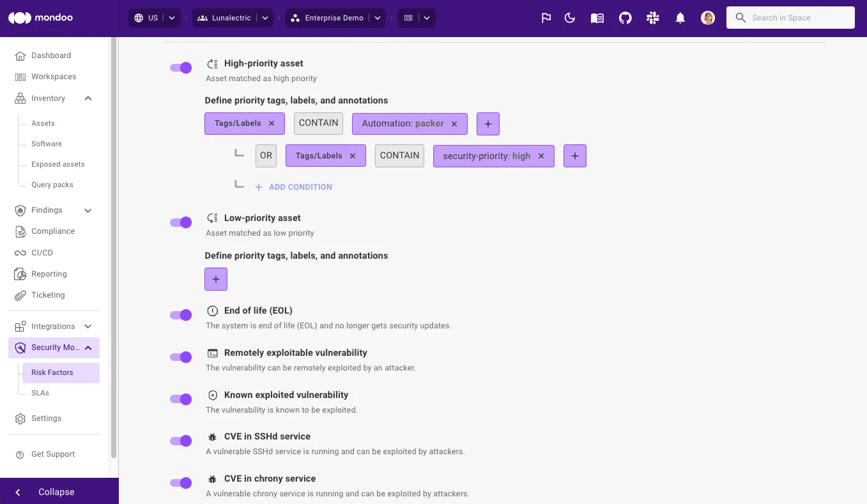867x504 pixels.
Task: Click the Slack community icon
Action: [652, 18]
